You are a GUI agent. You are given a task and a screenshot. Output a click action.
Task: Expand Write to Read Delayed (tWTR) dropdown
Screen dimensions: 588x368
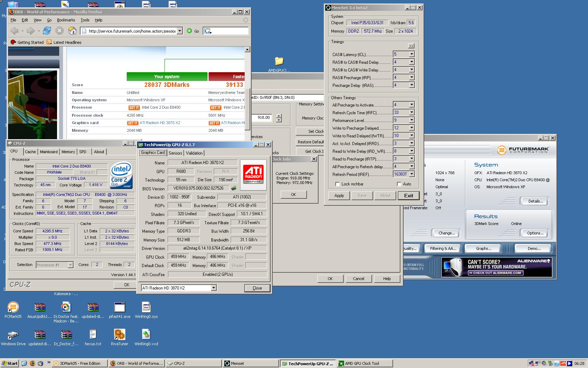pos(412,136)
